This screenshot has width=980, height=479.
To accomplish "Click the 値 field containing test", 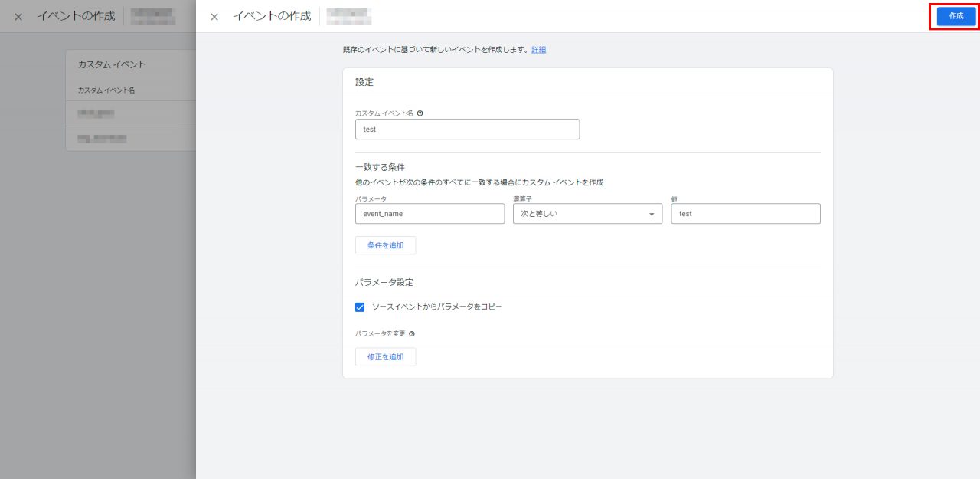I will click(x=746, y=214).
